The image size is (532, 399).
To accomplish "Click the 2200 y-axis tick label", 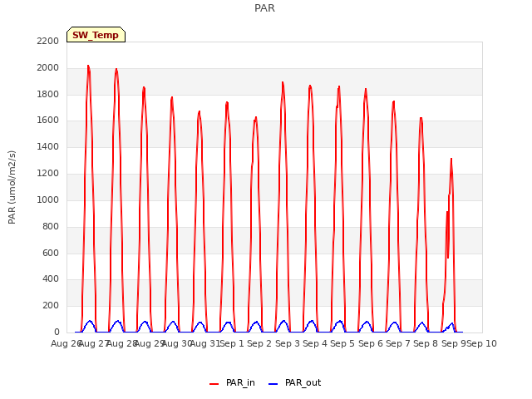I will pyautogui.click(x=48, y=41).
